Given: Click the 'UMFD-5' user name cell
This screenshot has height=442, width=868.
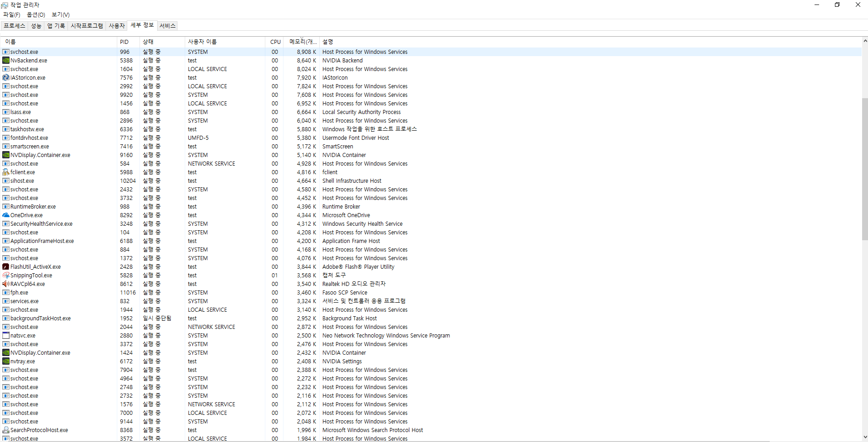Looking at the screenshot, I should point(198,138).
